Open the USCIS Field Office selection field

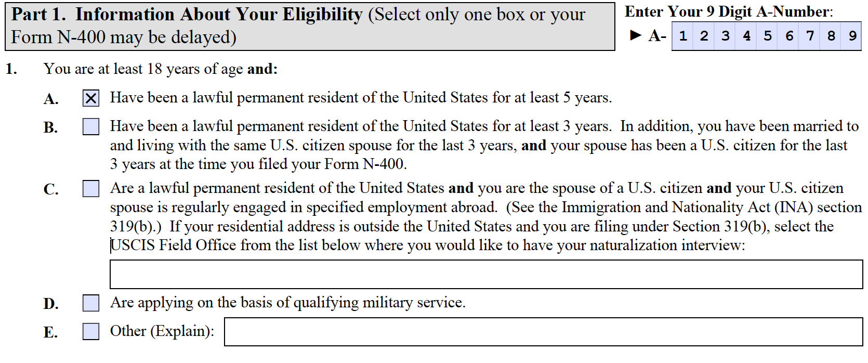486,274
